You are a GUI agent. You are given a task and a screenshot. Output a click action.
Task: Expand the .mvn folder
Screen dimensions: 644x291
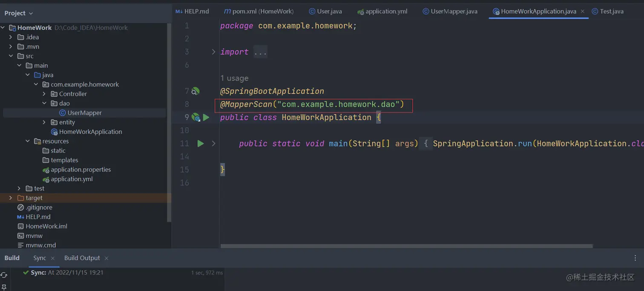pyautogui.click(x=11, y=46)
